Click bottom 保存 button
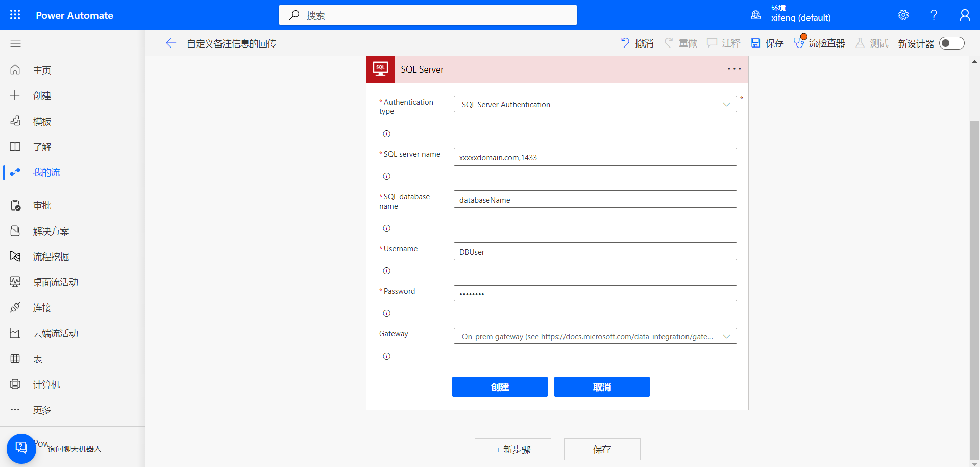This screenshot has height=467, width=980. (602, 449)
